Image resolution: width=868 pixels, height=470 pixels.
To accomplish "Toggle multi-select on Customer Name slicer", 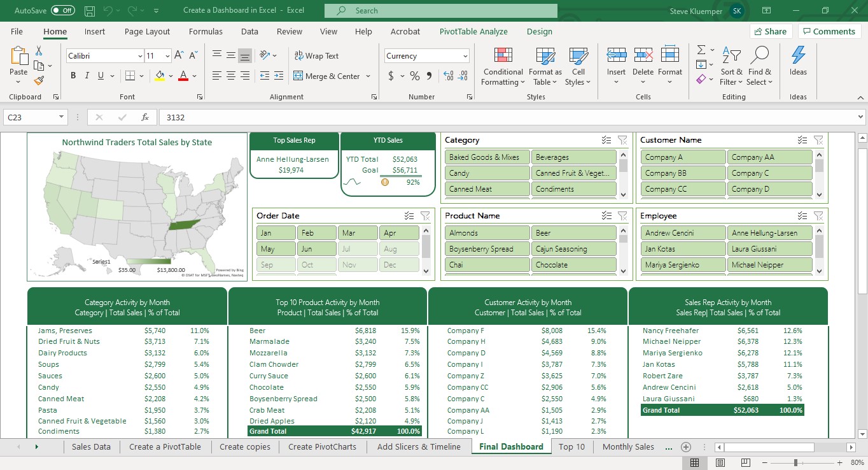I will coord(802,140).
